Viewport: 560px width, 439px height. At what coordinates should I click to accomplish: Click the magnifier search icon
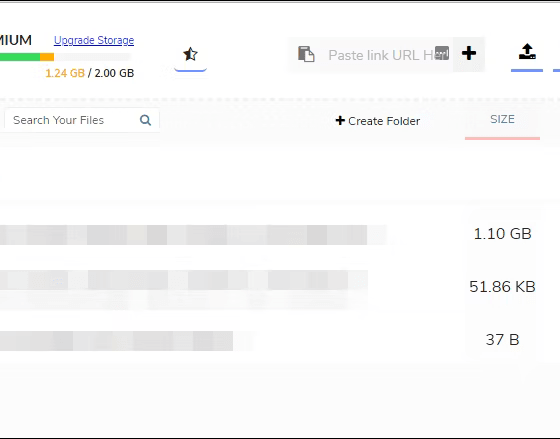(x=145, y=120)
